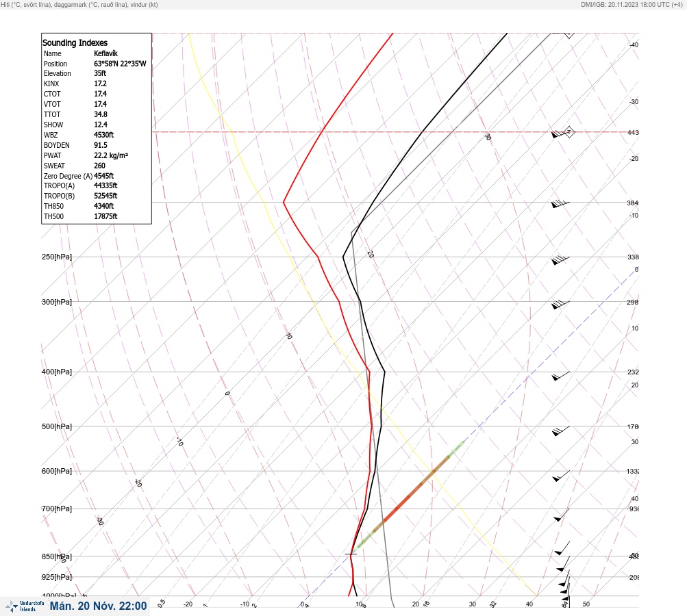Click the VTOT row label
The height and width of the screenshot is (616, 687).
click(x=52, y=104)
